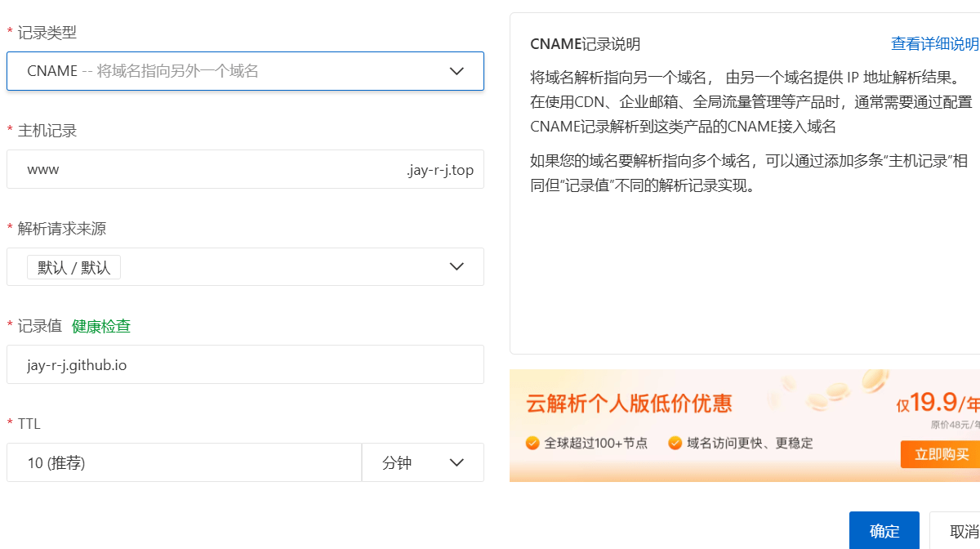
Task: Focus the 主机记录 field containing www
Action: tap(204, 170)
